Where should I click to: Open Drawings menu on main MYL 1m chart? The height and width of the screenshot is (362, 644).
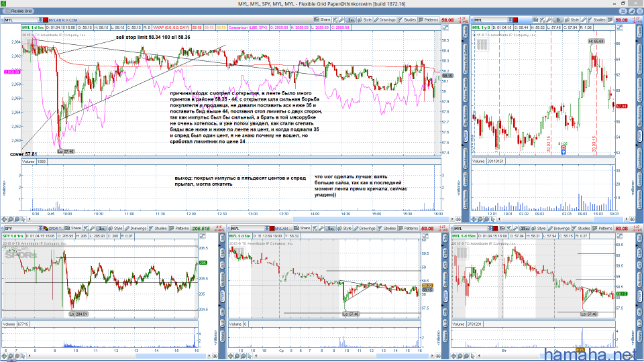pos(385,19)
